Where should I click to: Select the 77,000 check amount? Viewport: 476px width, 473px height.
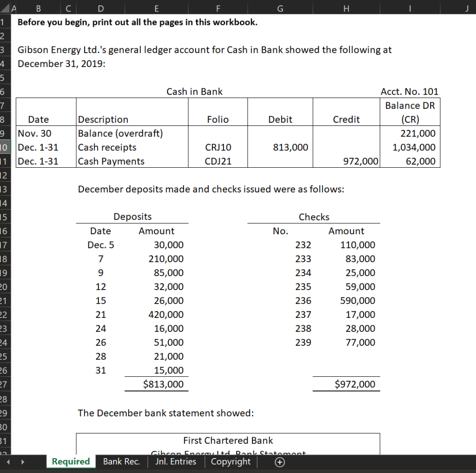click(346, 342)
